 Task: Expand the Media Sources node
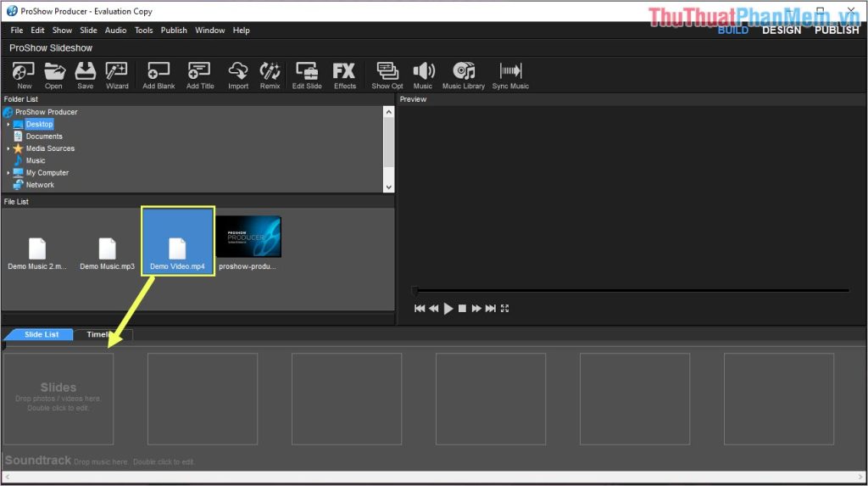[8, 148]
